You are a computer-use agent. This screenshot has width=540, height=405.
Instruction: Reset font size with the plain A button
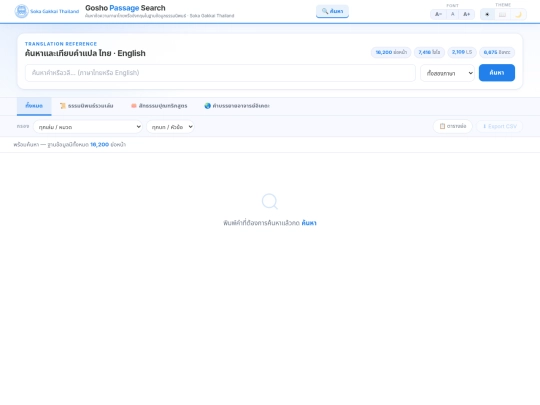point(453,14)
